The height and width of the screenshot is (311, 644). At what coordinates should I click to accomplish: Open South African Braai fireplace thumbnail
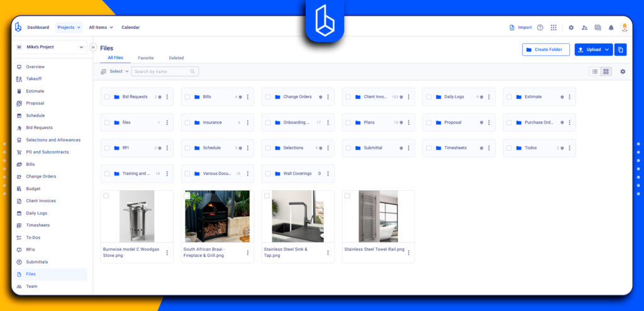point(217,217)
